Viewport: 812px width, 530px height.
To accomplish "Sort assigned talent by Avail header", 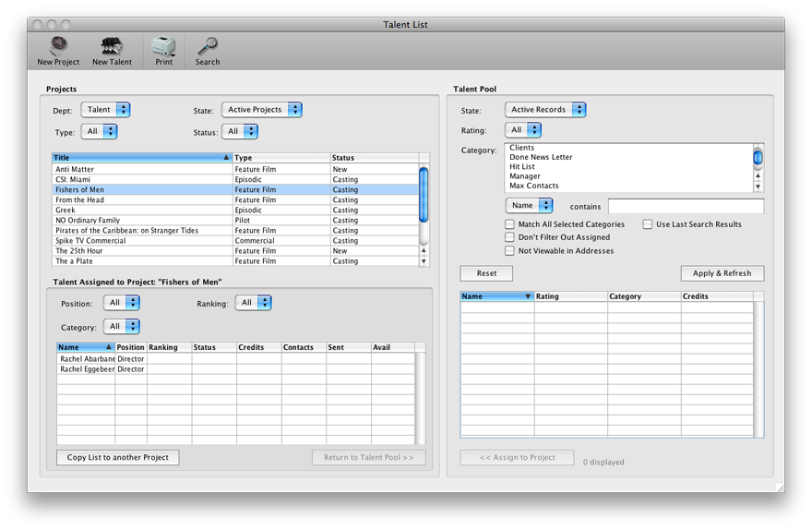I will pyautogui.click(x=392, y=347).
